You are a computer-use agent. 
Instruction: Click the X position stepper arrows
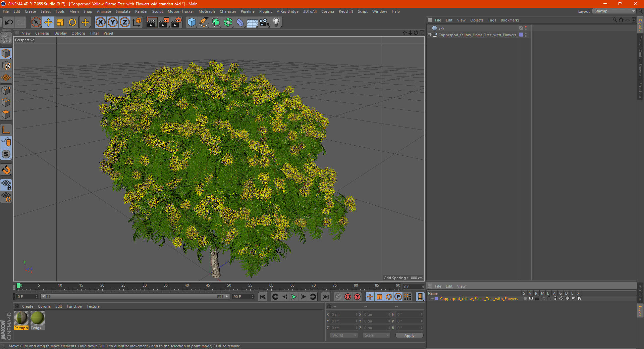coord(357,314)
